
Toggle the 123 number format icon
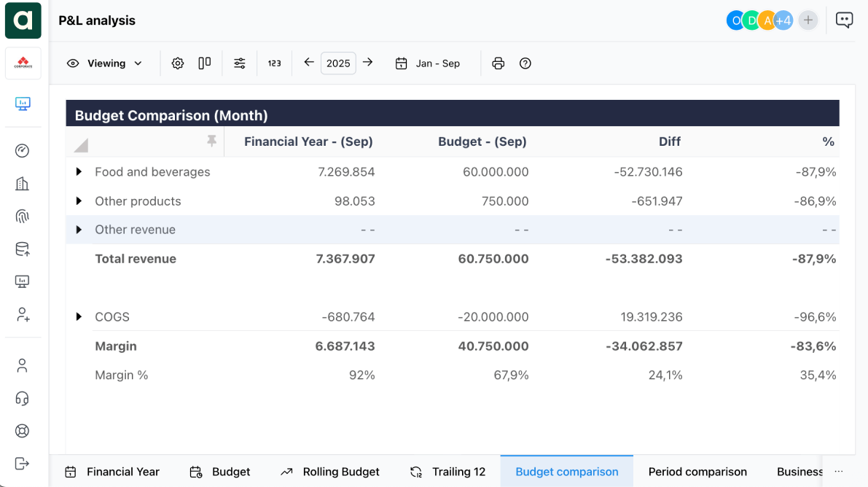tap(274, 63)
